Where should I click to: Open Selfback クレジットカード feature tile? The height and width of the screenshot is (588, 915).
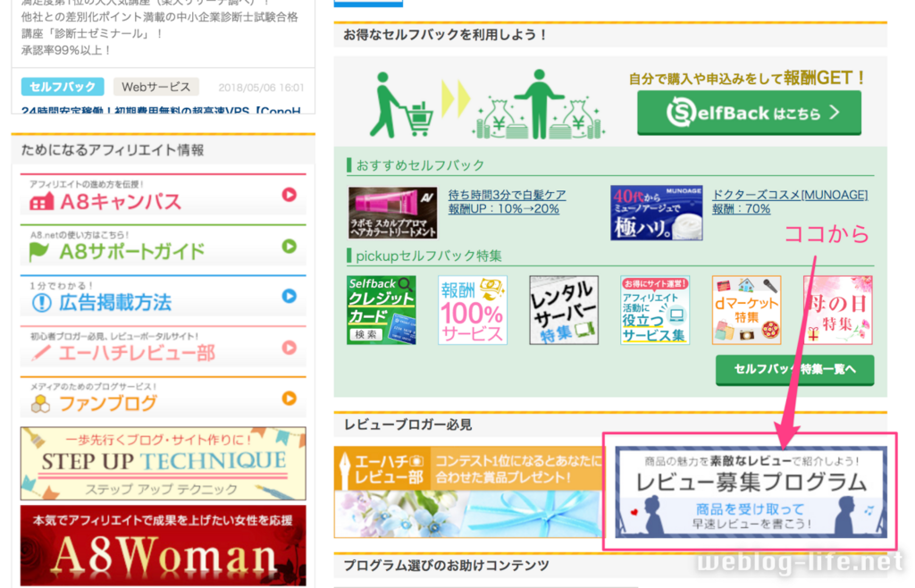point(381,310)
